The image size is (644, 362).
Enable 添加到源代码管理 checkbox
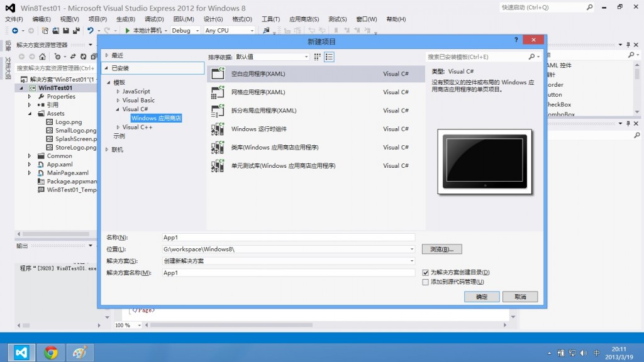[x=426, y=281]
